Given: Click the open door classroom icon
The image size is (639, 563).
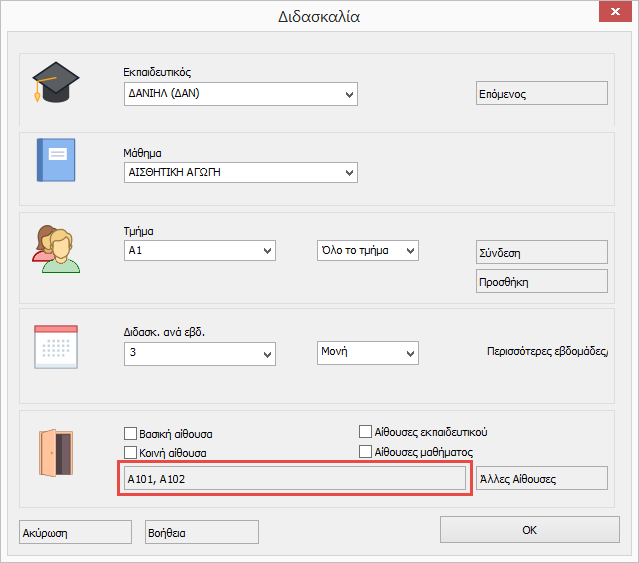Looking at the screenshot, I should pyautogui.click(x=55, y=451).
